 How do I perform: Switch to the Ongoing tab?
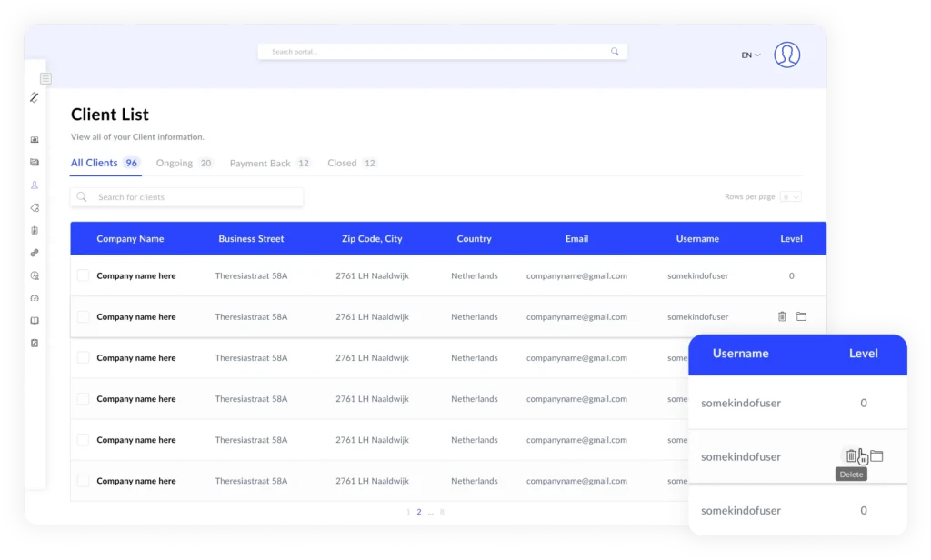coord(184,163)
